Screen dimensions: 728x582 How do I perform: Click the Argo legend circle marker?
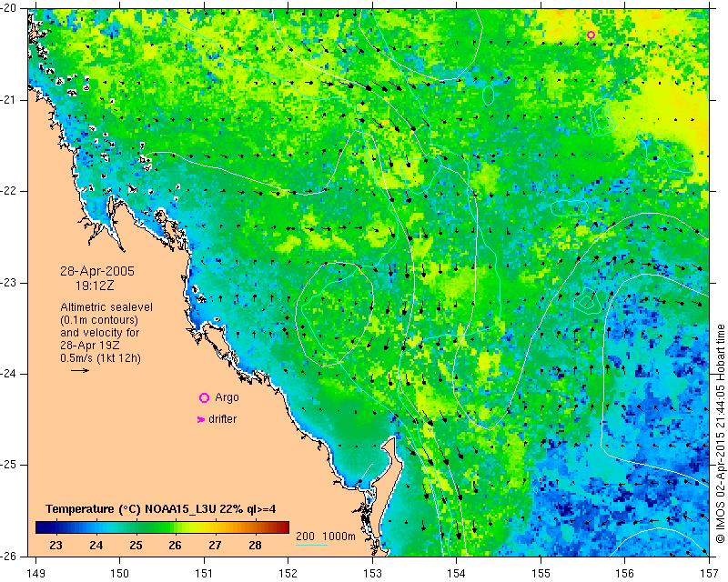point(204,397)
